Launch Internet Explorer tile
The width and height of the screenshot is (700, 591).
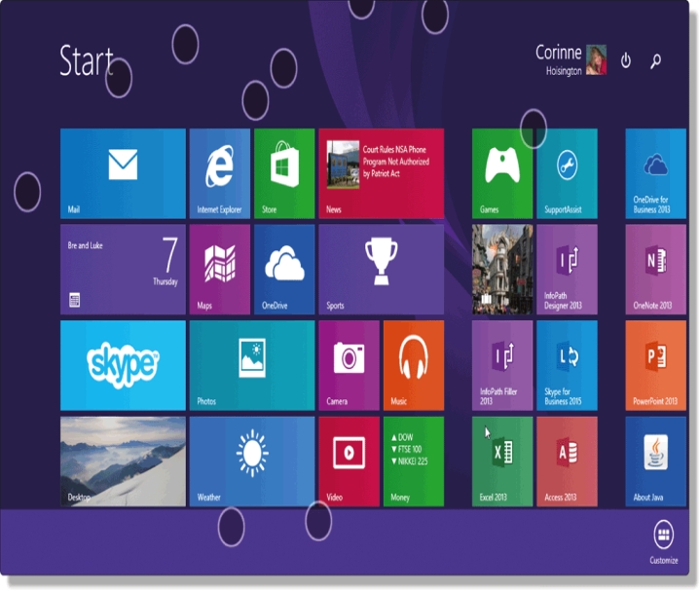coord(220,173)
